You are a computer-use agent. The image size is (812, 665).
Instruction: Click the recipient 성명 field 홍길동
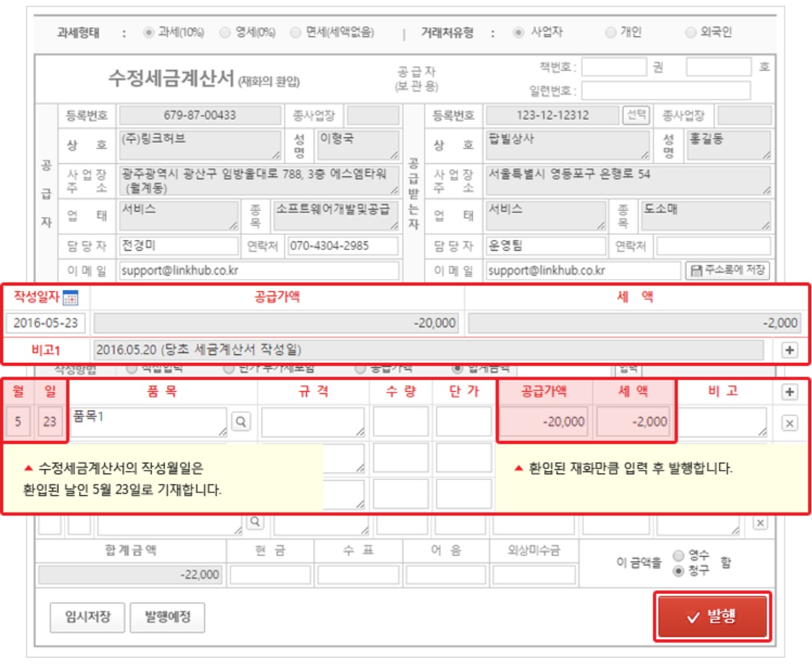pyautogui.click(x=729, y=145)
